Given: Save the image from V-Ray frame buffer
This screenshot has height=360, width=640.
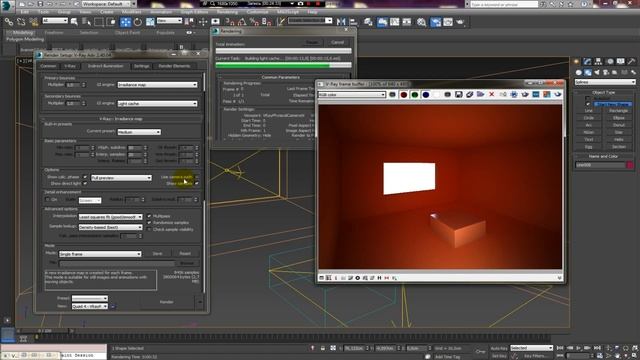Looking at the screenshot, I should point(458,95).
